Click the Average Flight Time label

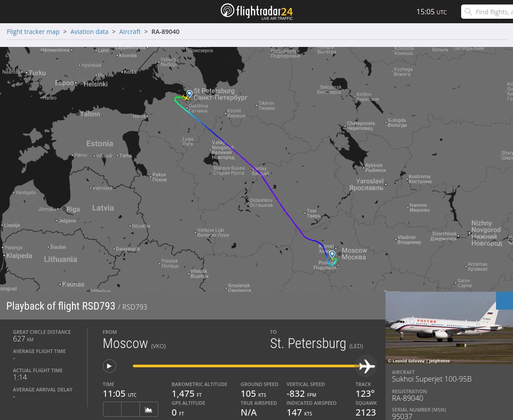[x=39, y=351]
